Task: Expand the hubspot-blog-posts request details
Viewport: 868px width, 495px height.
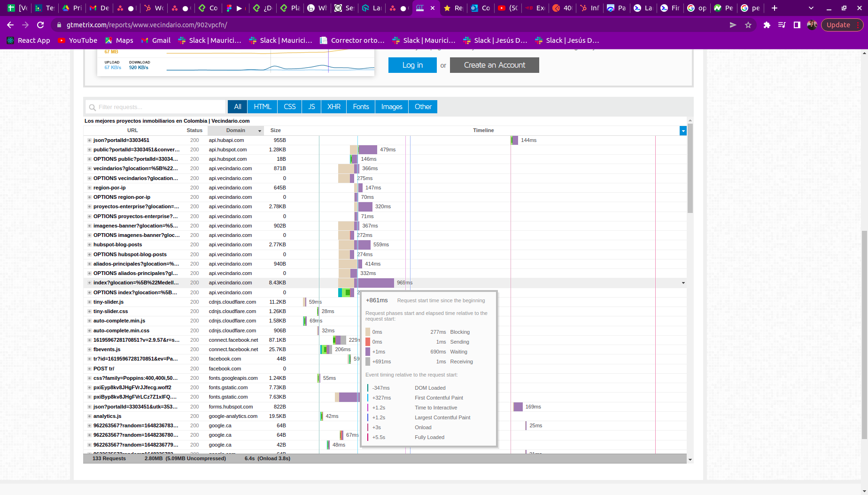Action: click(89, 244)
